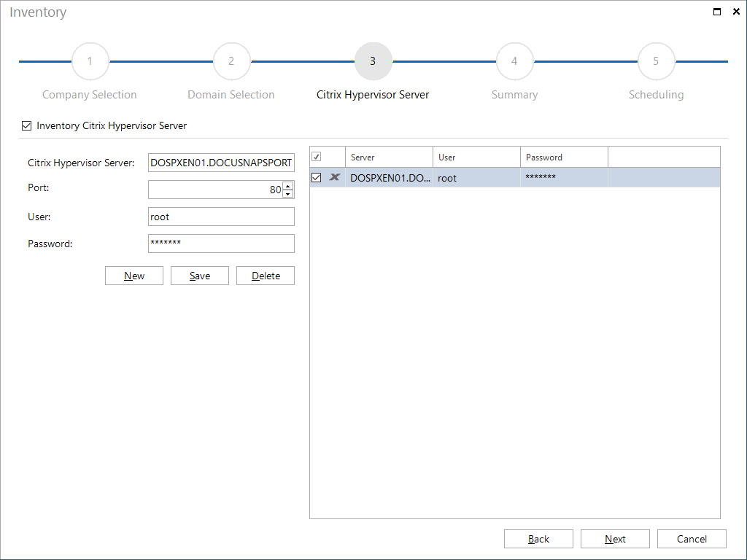
Task: Click the Citrix X icon in server row
Action: (334, 178)
